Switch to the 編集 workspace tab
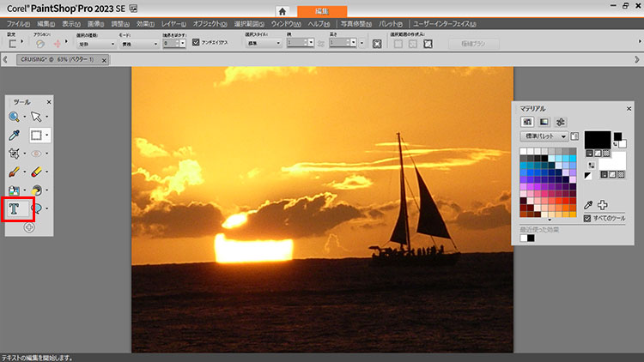644x362 pixels. (322, 10)
